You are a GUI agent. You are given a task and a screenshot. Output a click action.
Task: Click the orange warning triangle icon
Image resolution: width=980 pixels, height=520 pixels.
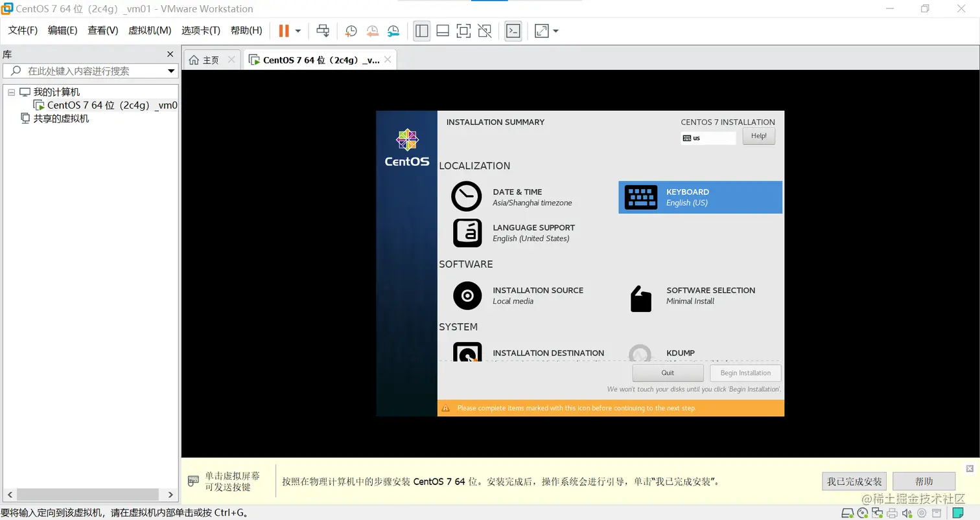point(446,408)
